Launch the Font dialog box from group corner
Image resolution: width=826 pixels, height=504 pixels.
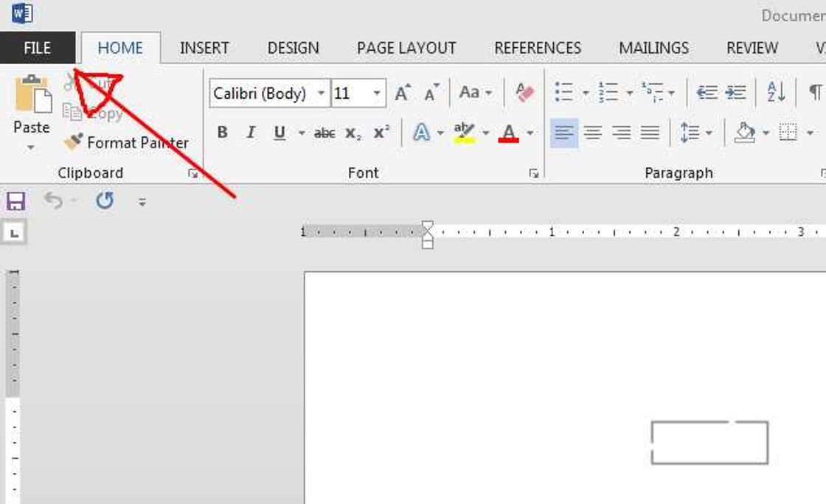pos(533,174)
